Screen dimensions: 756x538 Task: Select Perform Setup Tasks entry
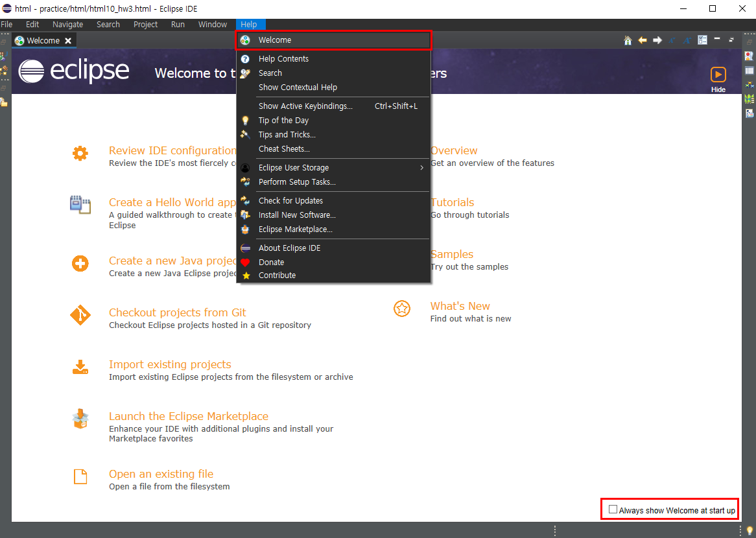pos(333,181)
